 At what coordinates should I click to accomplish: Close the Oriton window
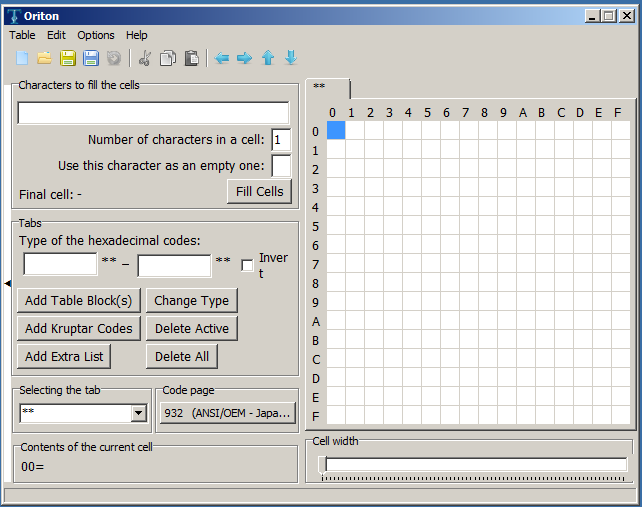pos(627,16)
